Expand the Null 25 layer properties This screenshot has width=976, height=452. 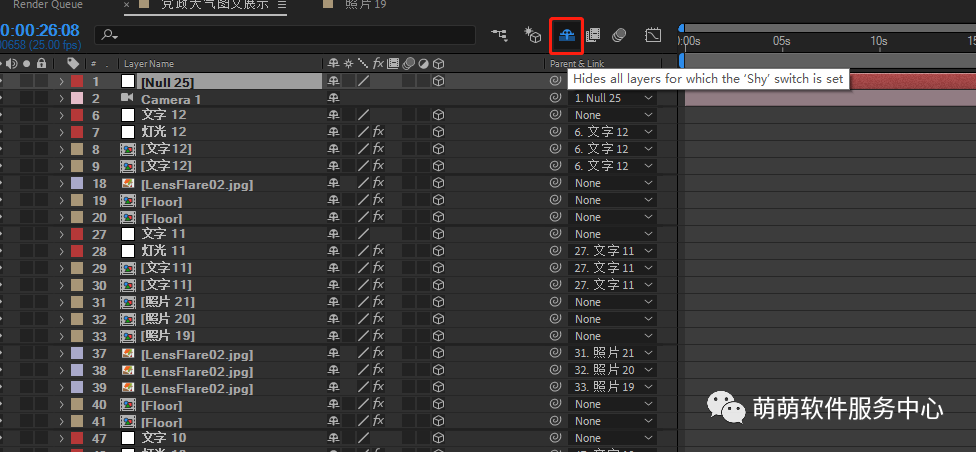click(62, 82)
